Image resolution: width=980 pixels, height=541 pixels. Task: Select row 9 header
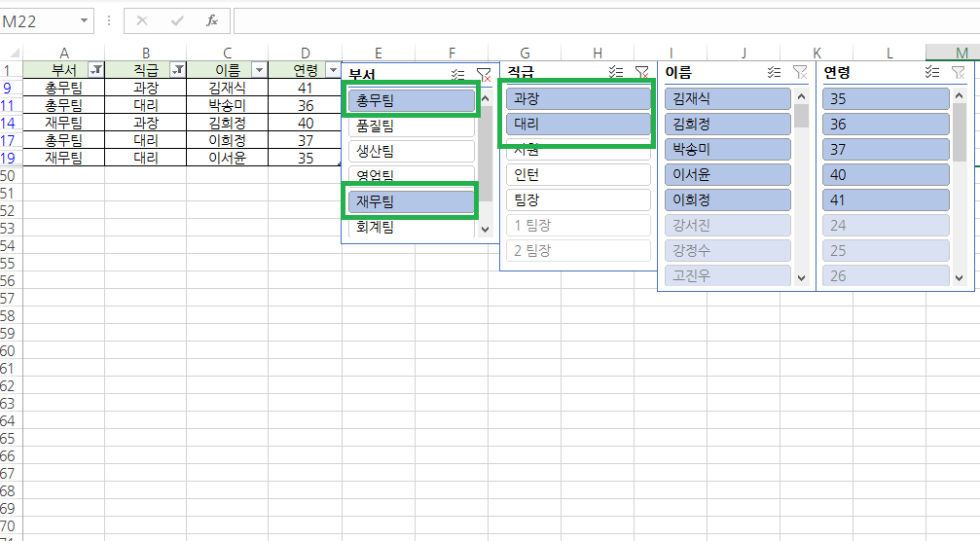[x=11, y=88]
